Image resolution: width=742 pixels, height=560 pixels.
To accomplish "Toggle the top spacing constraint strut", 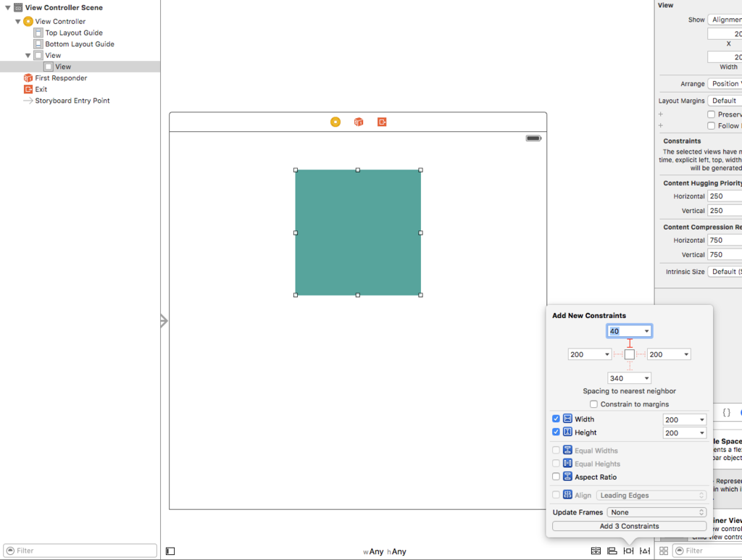I will point(630,344).
